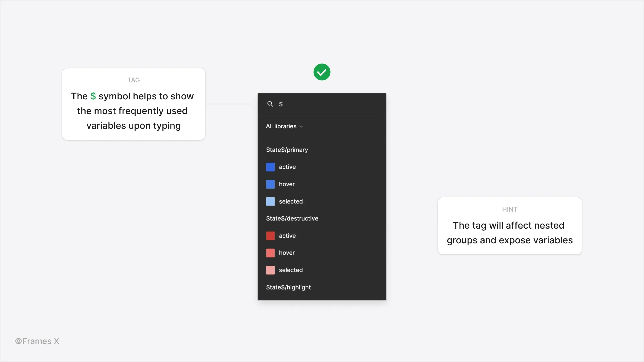
Task: Click the All libraries chevron arrow
Action: pos(302,126)
